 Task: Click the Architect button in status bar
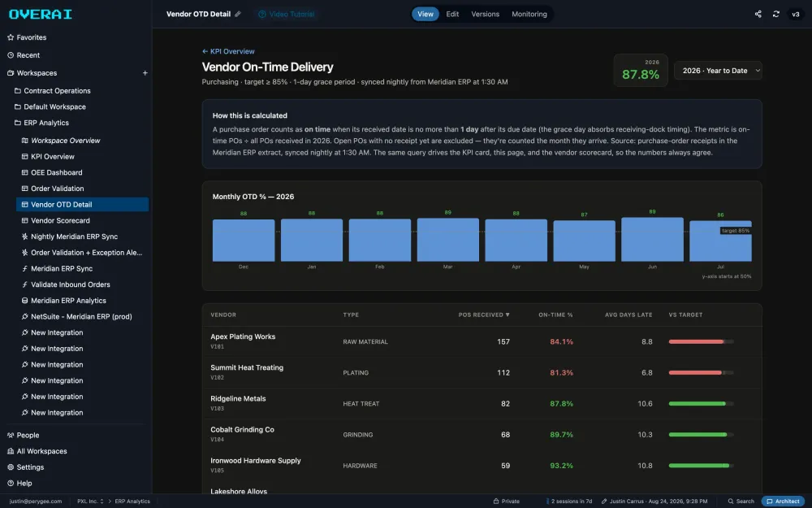click(783, 501)
